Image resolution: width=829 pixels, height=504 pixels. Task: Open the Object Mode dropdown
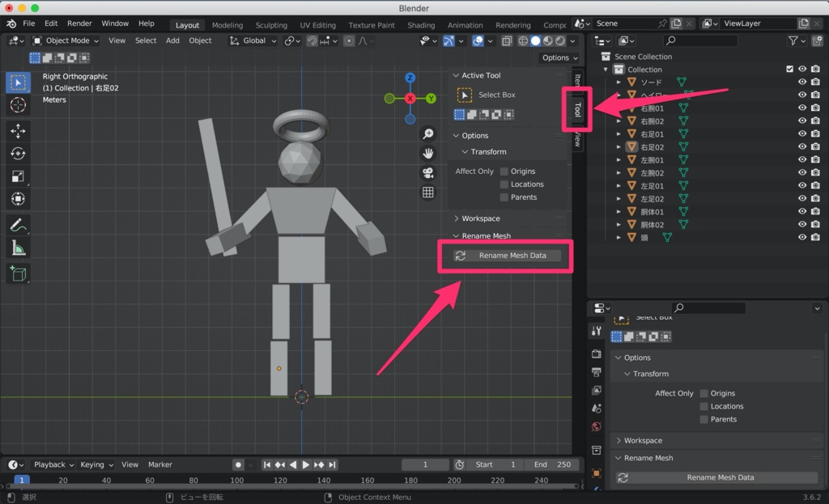tap(66, 40)
